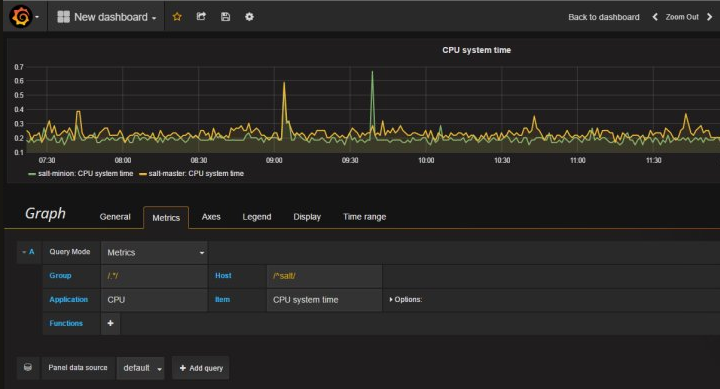Select the Metrics tab
Image resolution: width=720 pixels, height=389 pixels.
pyautogui.click(x=166, y=218)
